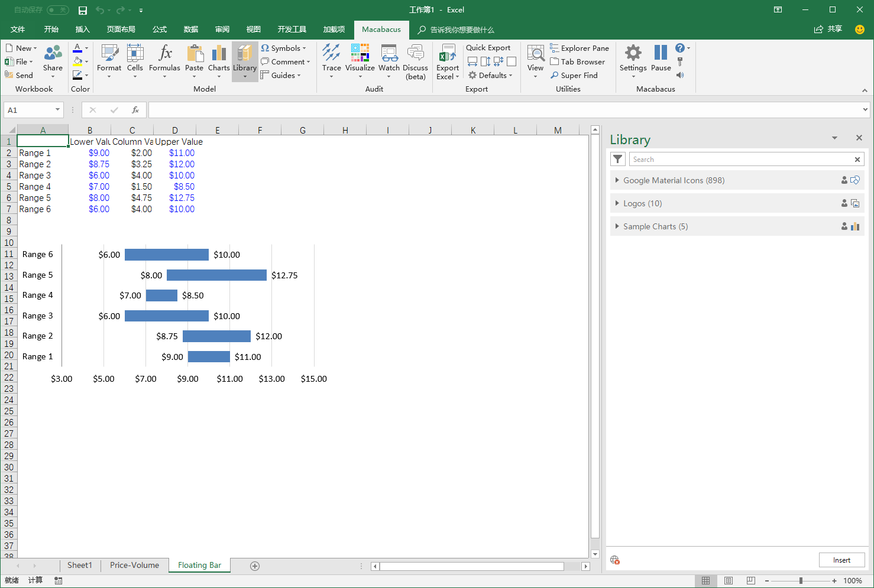Open the Charts model tool

[x=219, y=54]
